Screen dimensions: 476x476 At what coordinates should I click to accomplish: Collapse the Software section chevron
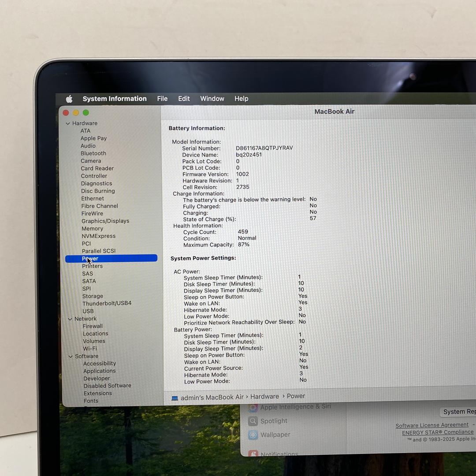71,357
